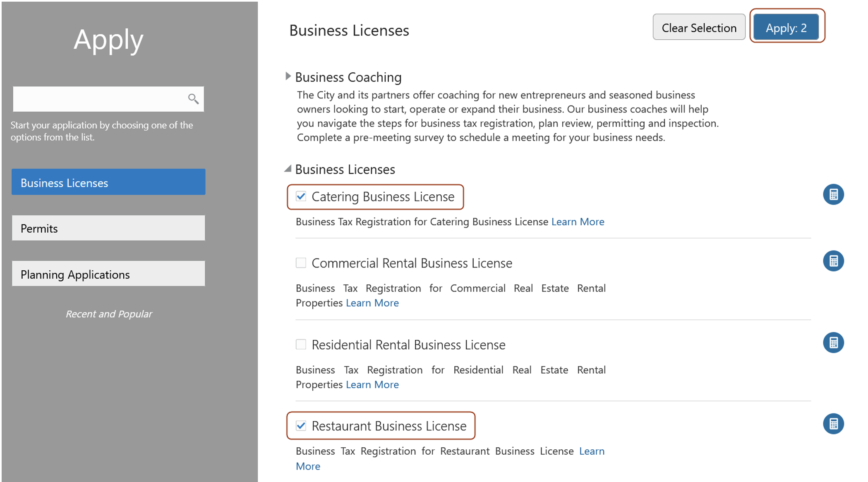Open Learn More for Catering Business License
Viewport: 868px width, 482px height.
pos(578,222)
